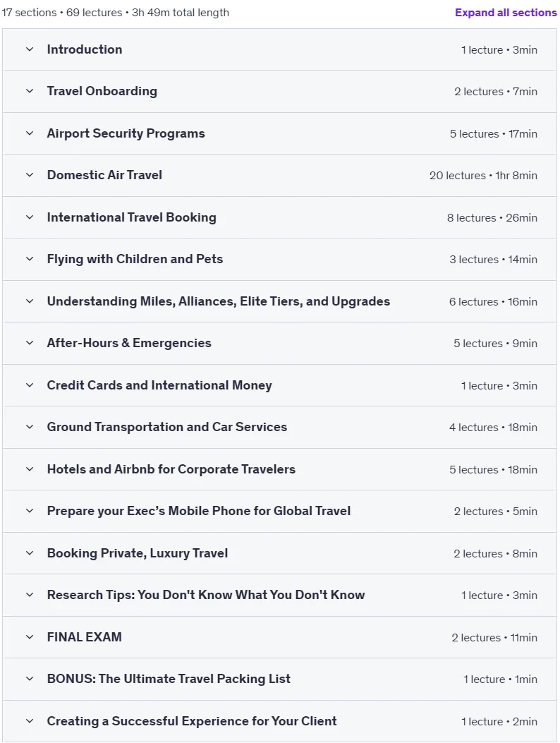Image resolution: width=560 pixels, height=743 pixels.
Task: Click the chevron for After-Hours & Emergencies
Action: (x=30, y=343)
